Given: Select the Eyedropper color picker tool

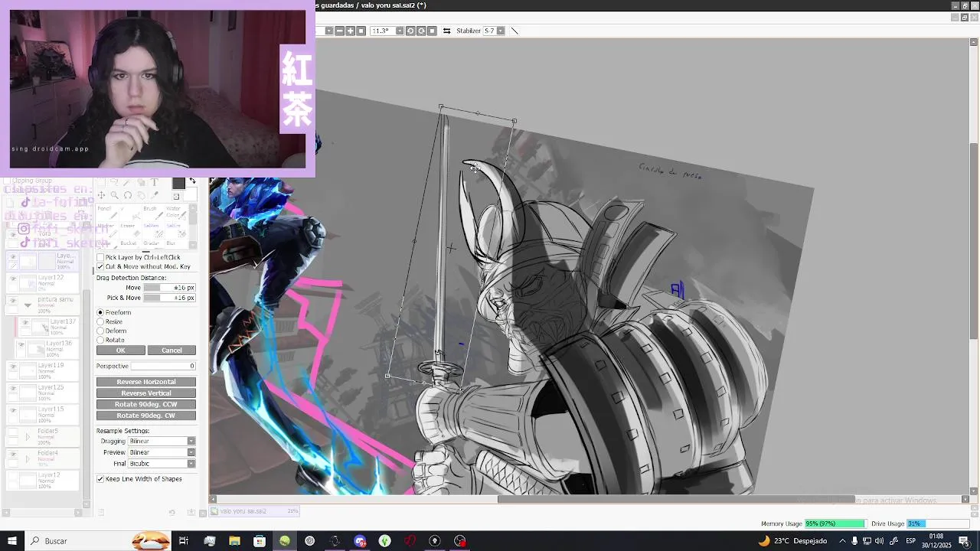Looking at the screenshot, I should (155, 195).
